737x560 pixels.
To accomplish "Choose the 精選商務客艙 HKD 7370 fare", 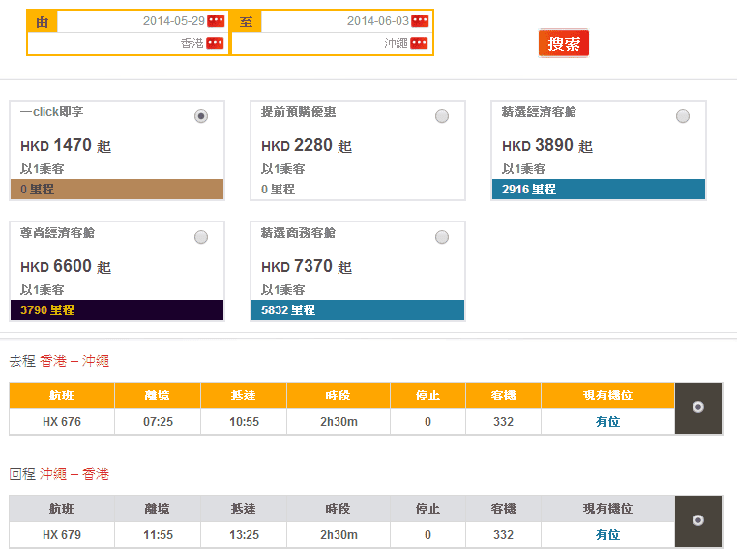I will [x=442, y=237].
